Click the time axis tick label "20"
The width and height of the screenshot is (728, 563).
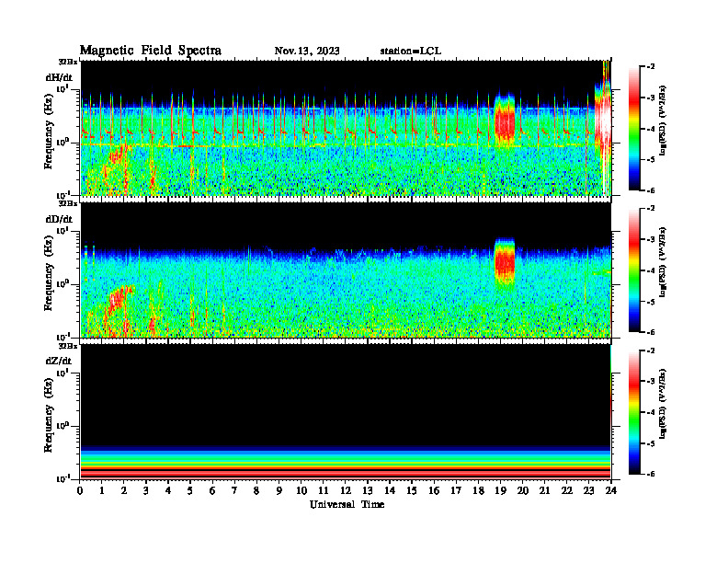coord(523,491)
